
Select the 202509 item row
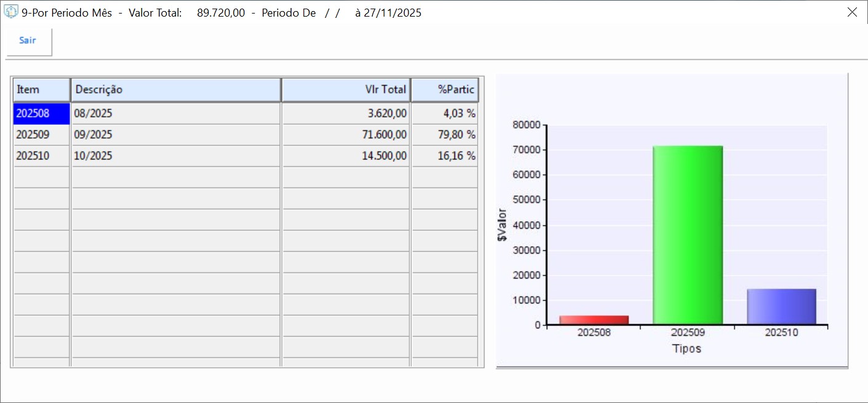[41, 135]
